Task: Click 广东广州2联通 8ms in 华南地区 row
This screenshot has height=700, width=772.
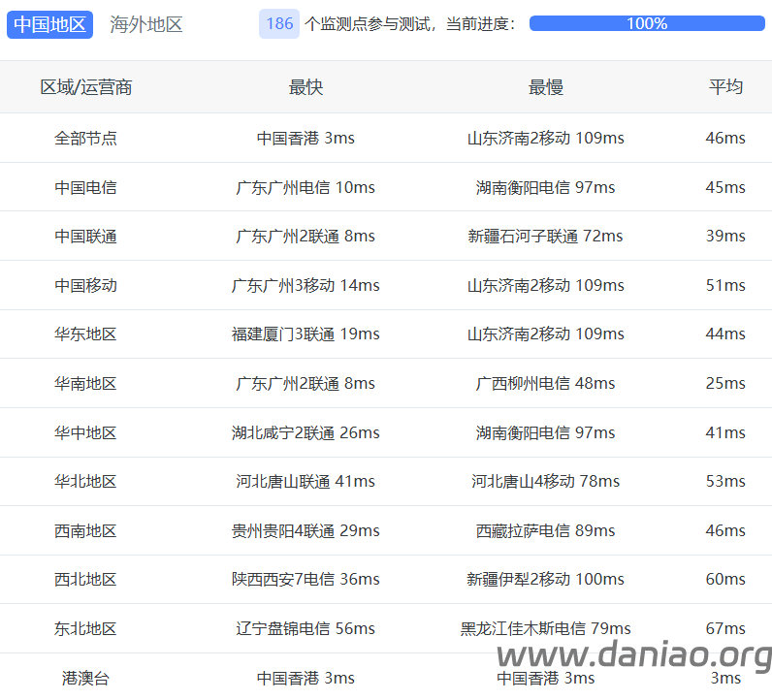Action: click(x=306, y=383)
